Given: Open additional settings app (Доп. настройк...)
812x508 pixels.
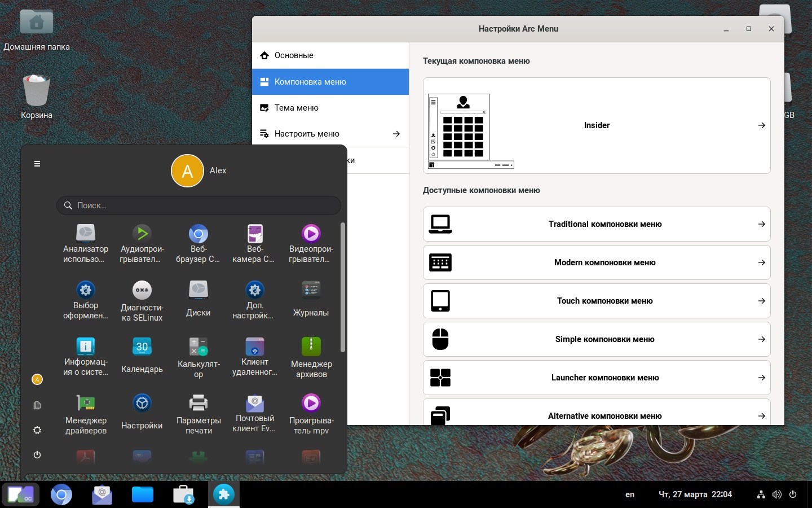Looking at the screenshot, I should tap(255, 300).
